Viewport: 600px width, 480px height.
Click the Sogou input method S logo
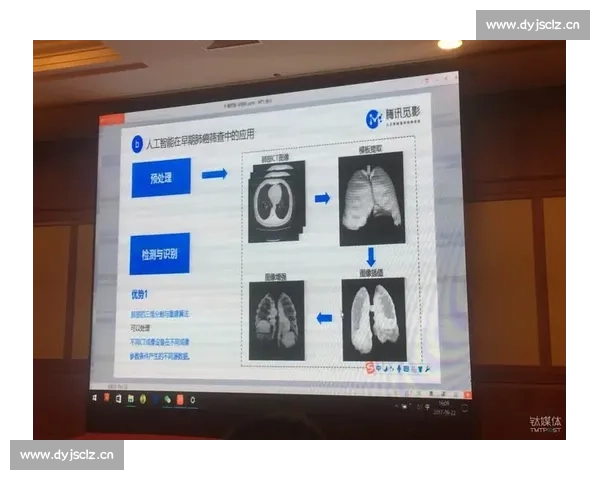click(x=370, y=368)
